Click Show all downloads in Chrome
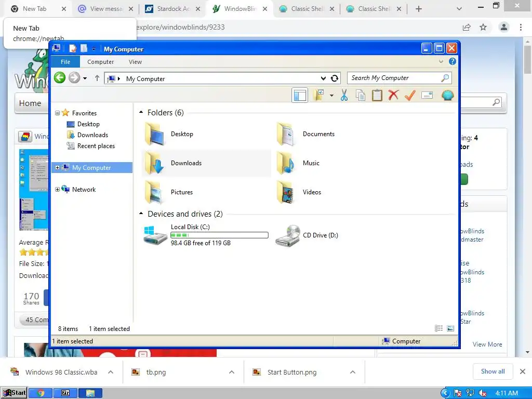The image size is (532, 399). pyautogui.click(x=493, y=371)
